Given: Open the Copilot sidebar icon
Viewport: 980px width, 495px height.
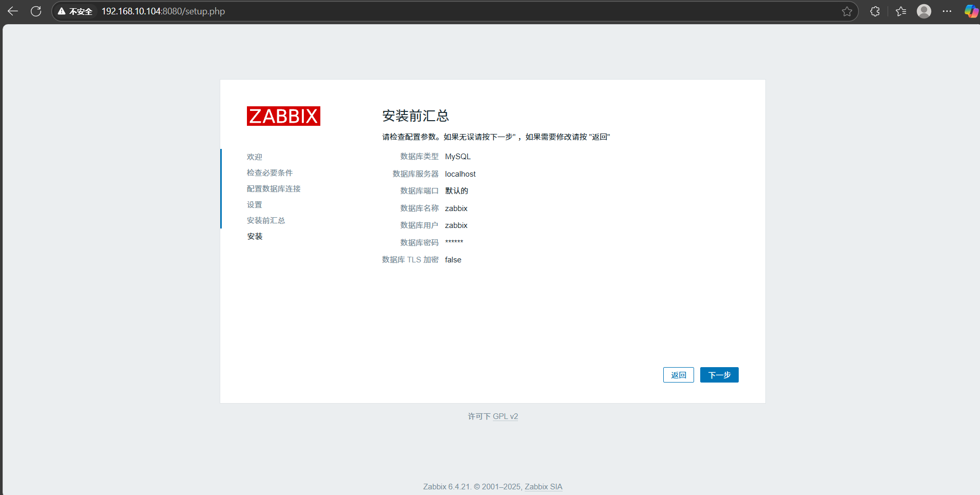Looking at the screenshot, I should [971, 11].
